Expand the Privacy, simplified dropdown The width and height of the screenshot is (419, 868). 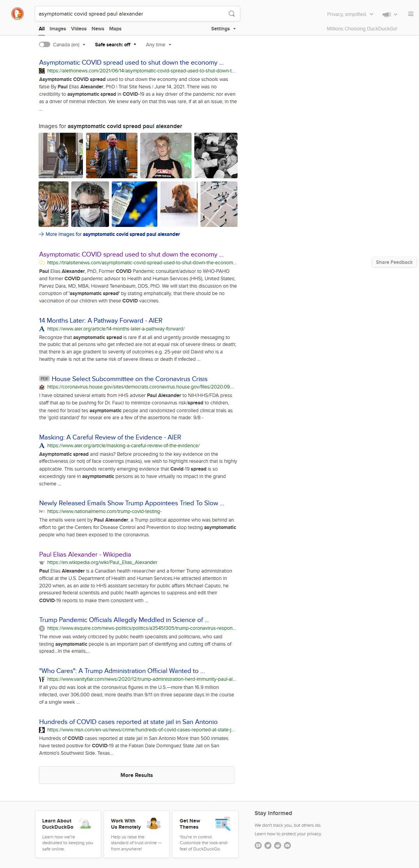click(350, 14)
